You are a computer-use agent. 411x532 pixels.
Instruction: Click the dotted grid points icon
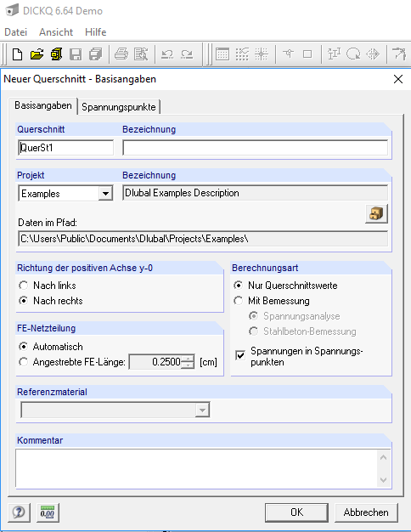pos(242,54)
